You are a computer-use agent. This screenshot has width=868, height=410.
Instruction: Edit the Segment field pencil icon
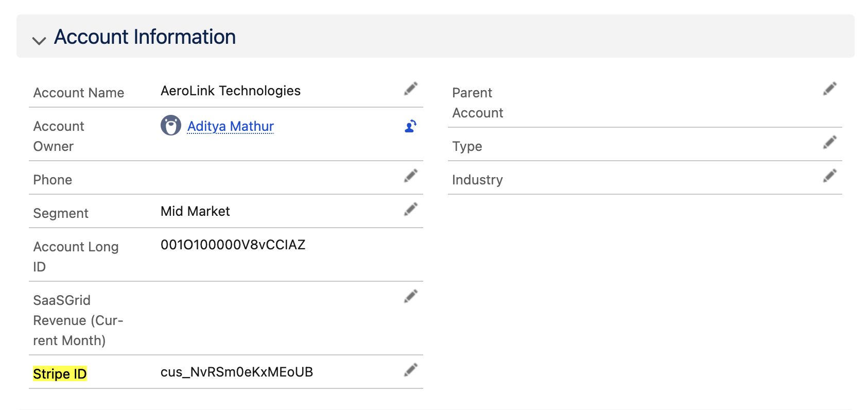pyautogui.click(x=410, y=210)
